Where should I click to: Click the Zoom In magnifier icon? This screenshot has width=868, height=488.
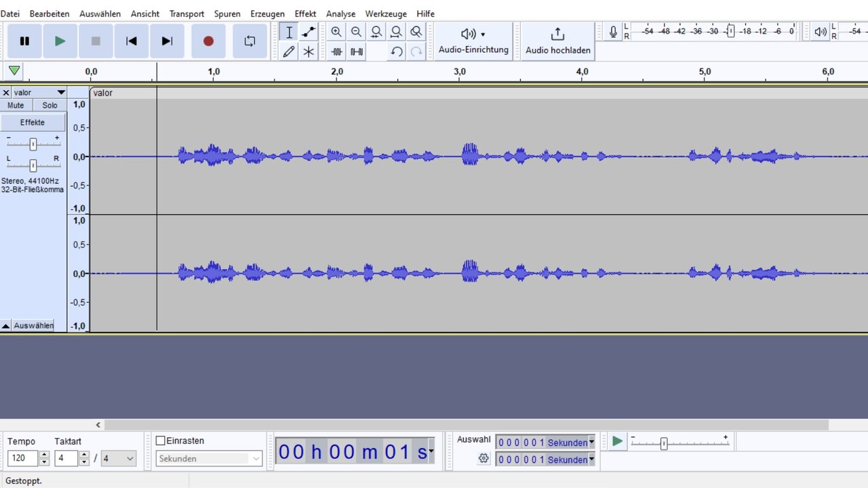(336, 32)
